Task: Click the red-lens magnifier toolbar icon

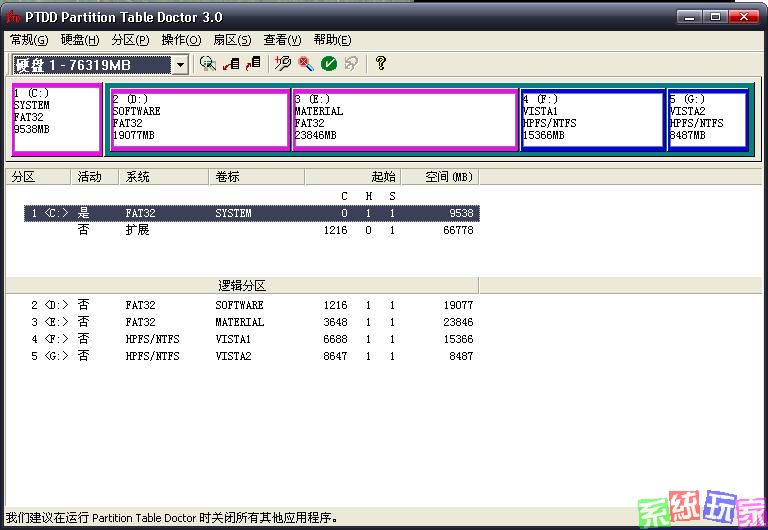Action: click(306, 64)
